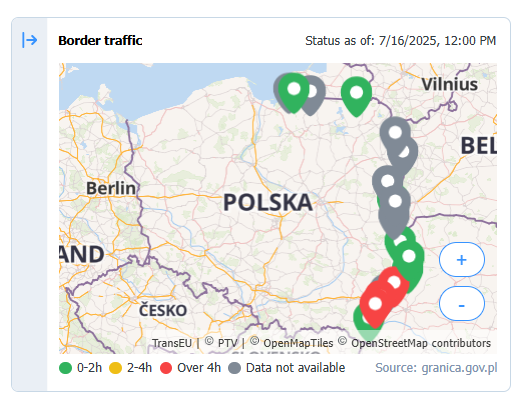Click the gray marker east of POLSKA label
This screenshot has height=405, width=516.
click(x=395, y=207)
